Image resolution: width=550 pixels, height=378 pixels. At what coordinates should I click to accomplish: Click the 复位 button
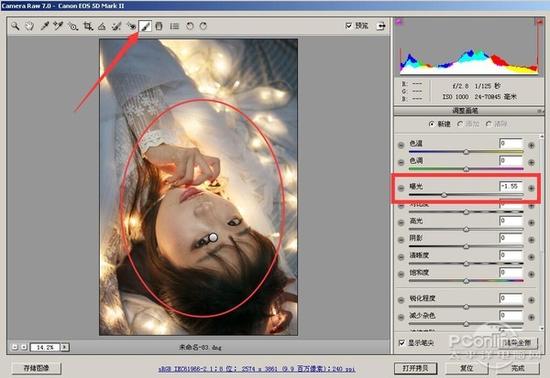(467, 368)
